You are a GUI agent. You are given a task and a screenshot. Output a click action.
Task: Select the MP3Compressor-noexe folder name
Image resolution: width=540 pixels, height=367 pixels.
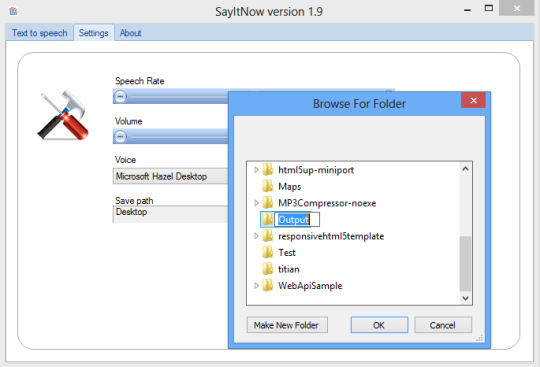(x=327, y=203)
